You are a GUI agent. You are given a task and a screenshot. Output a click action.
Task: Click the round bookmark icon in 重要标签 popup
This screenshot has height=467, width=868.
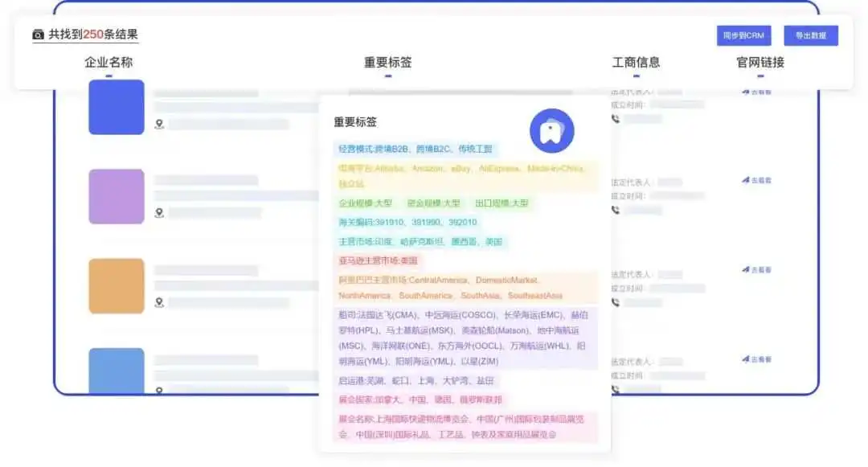pyautogui.click(x=551, y=131)
